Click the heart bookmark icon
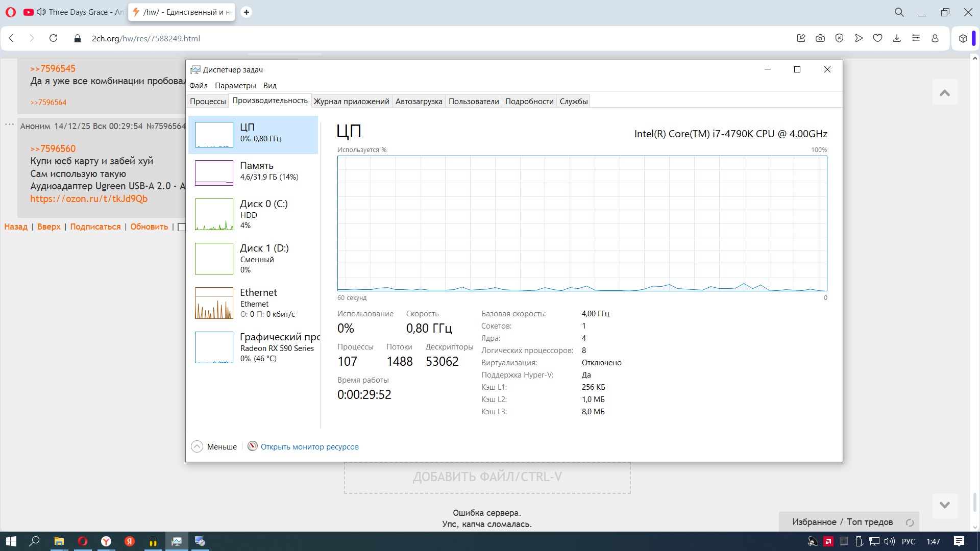 coord(877,38)
